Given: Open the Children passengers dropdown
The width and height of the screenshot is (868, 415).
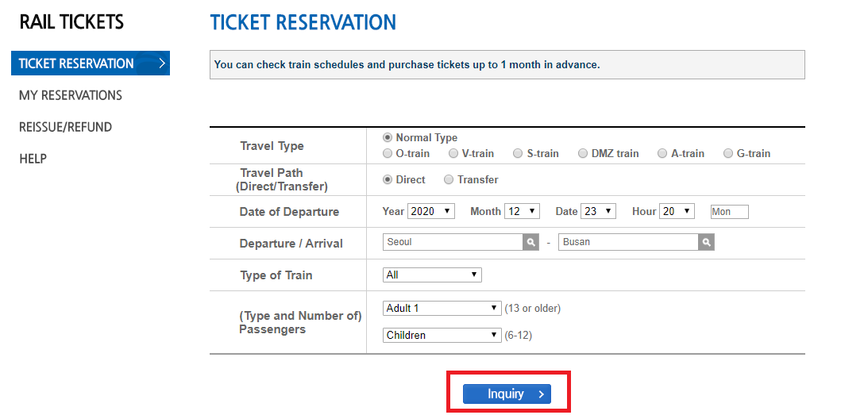Looking at the screenshot, I should tap(442, 335).
